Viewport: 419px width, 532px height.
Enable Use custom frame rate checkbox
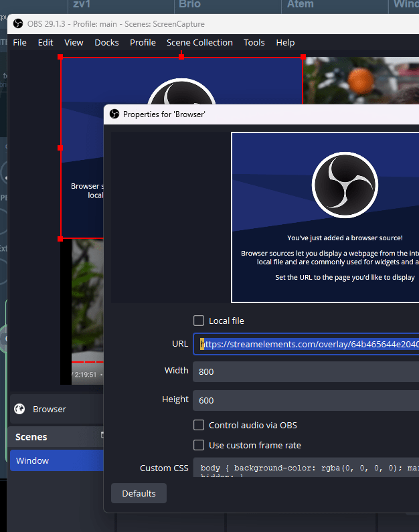pyautogui.click(x=199, y=445)
